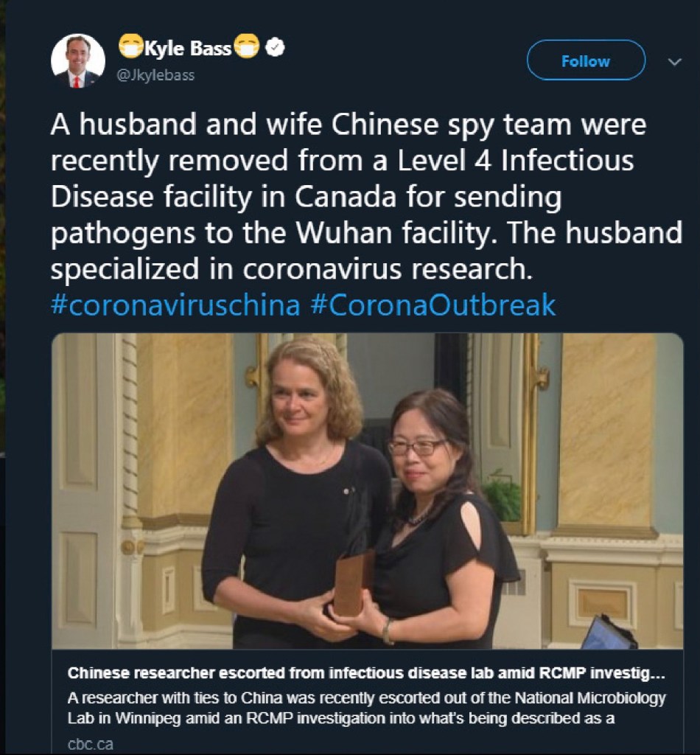Open the linked article preview photo
The image size is (700, 755).
point(367,490)
